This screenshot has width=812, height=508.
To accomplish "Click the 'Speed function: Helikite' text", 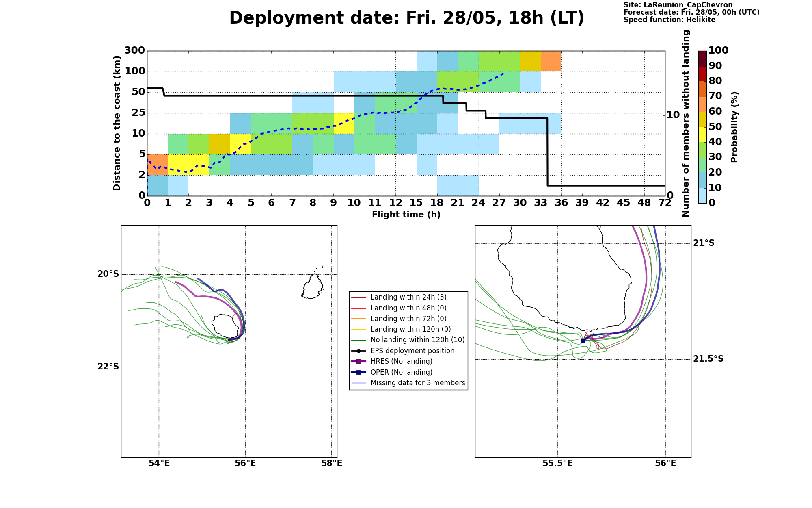I will tap(669, 20).
